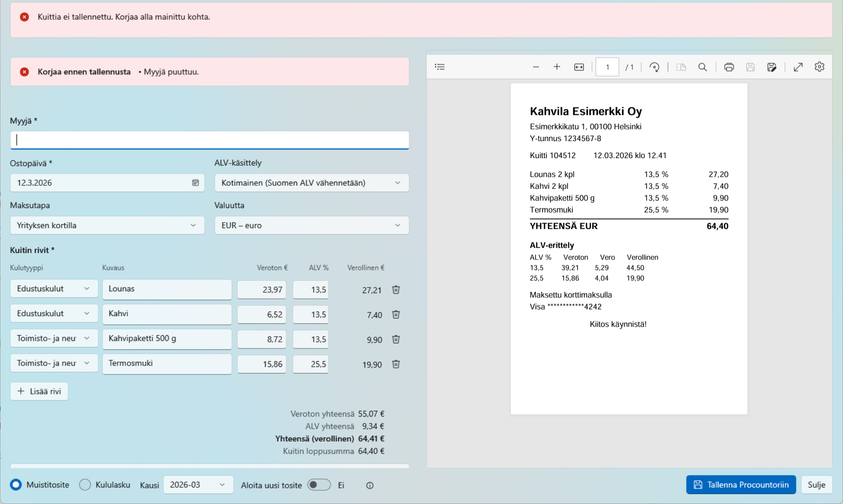Delete the Termosmuki receipt row
This screenshot has height=504, width=843.
[396, 364]
